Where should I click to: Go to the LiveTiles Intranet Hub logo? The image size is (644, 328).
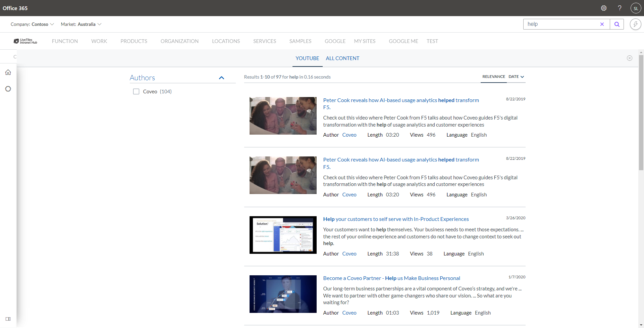coord(25,41)
